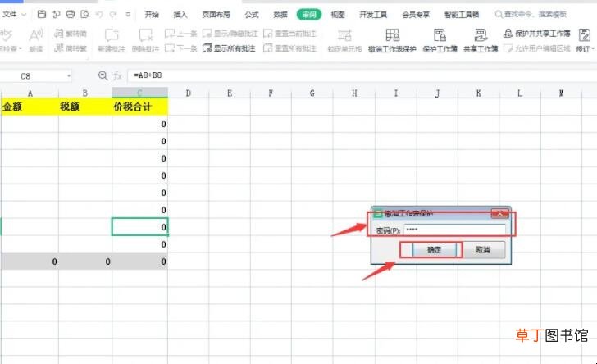Click 允许用户编辑区域 in the ribbon
This screenshot has width=597, height=364.
(x=537, y=48)
